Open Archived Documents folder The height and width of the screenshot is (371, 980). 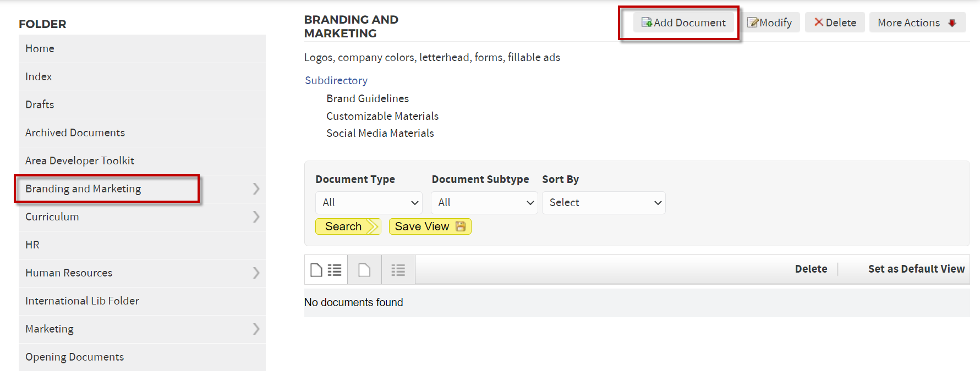pos(142,133)
